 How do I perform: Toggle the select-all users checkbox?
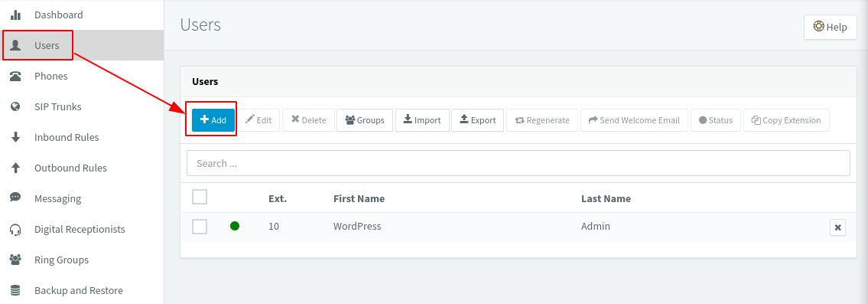(x=200, y=197)
